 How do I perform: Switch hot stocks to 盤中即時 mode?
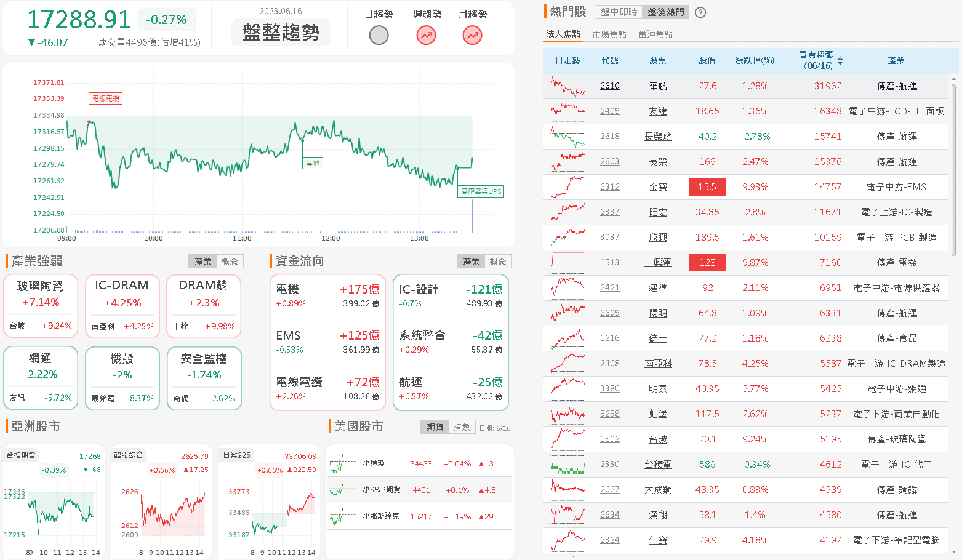(619, 12)
